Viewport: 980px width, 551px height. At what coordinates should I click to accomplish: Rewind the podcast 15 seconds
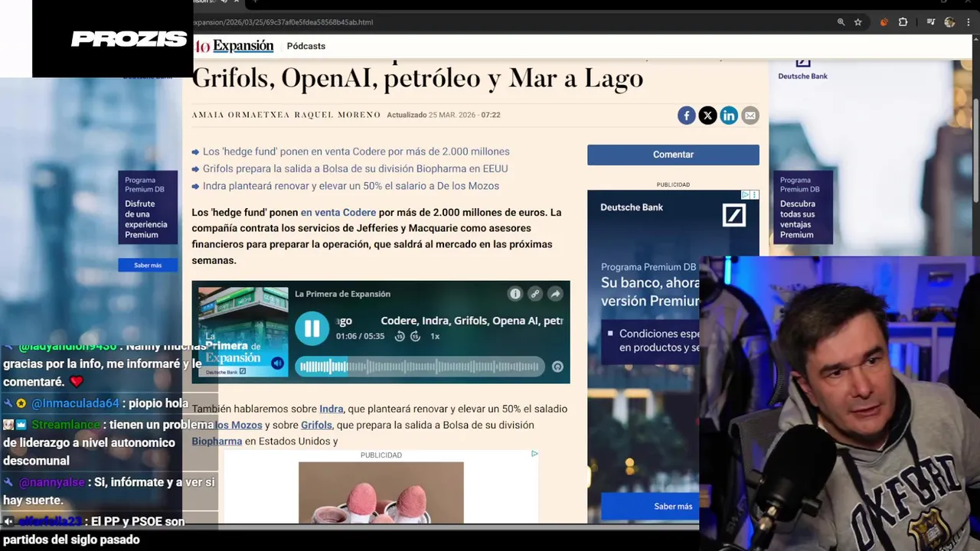[x=400, y=337]
